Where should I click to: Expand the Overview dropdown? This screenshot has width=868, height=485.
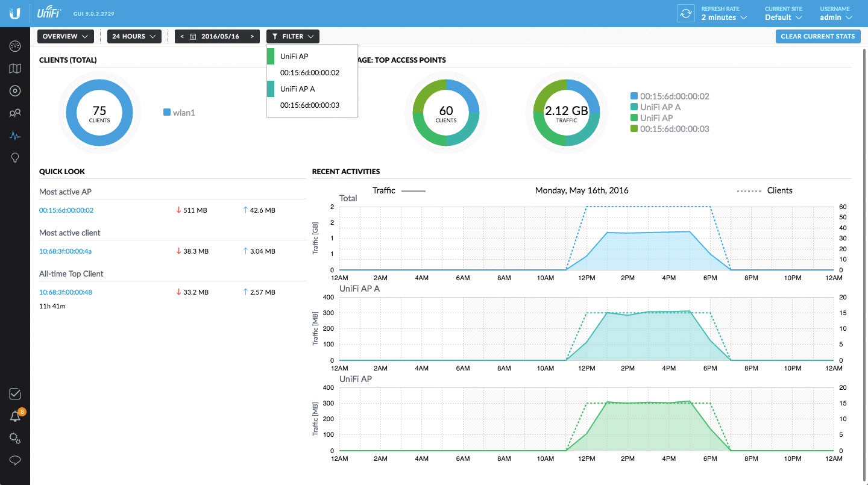point(65,37)
